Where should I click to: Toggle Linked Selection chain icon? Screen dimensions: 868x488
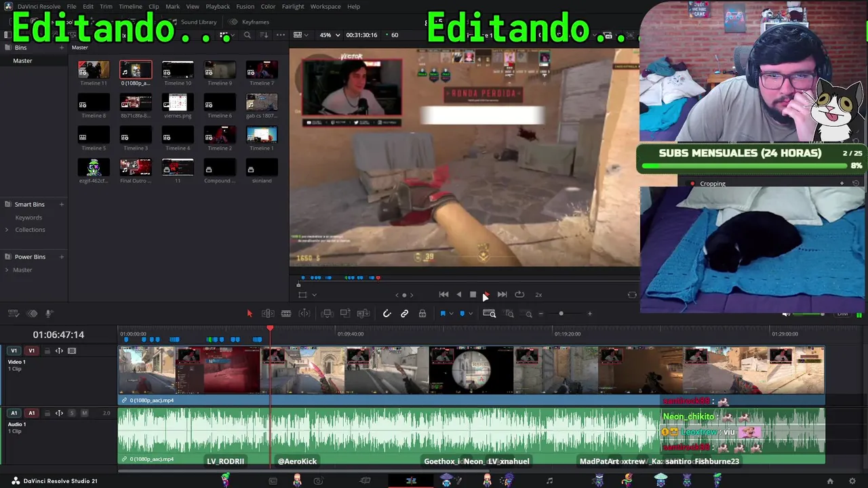(x=404, y=313)
